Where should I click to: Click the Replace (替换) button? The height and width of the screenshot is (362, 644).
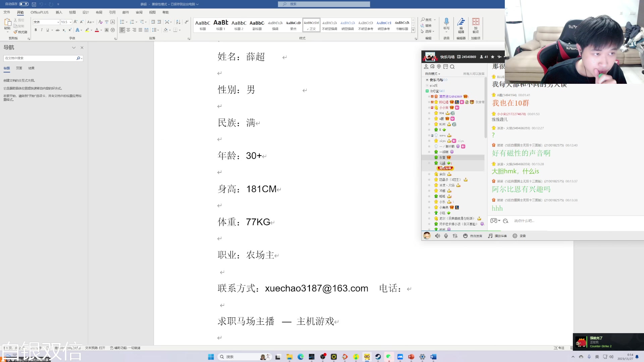[x=426, y=26]
